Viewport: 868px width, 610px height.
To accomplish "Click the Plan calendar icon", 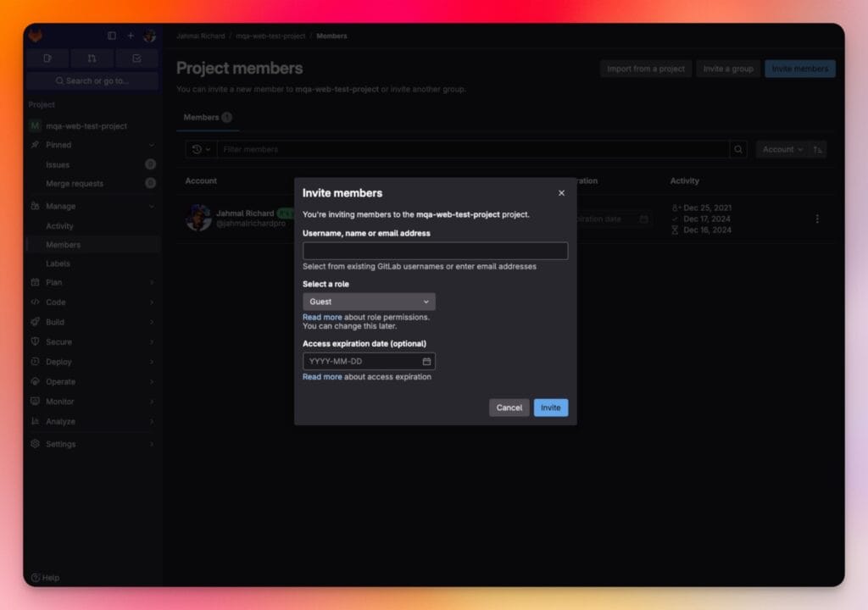I will click(x=36, y=282).
